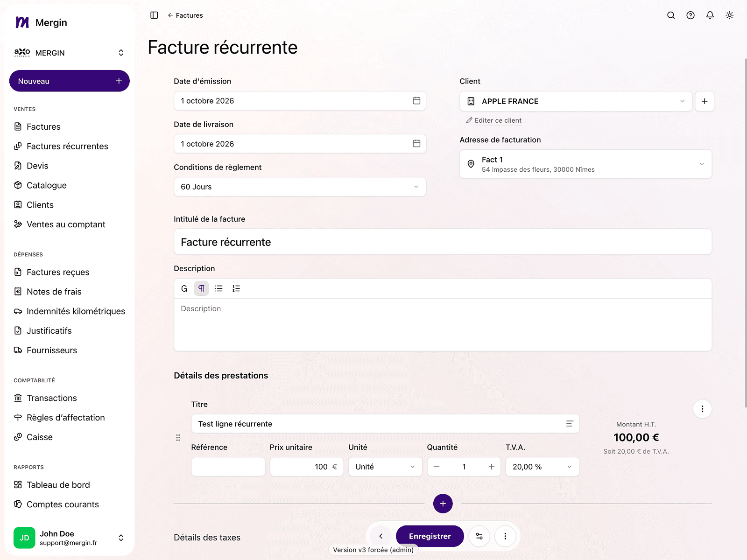Expand line description icon in Titre field
Viewport: 747px width, 560px height.
point(570,424)
